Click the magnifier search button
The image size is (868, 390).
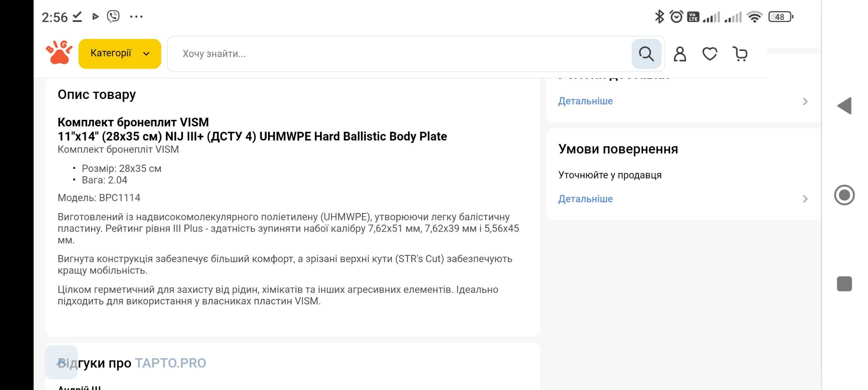coord(646,54)
